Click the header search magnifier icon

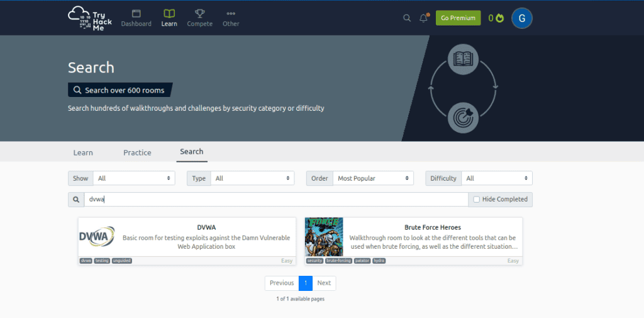[407, 18]
